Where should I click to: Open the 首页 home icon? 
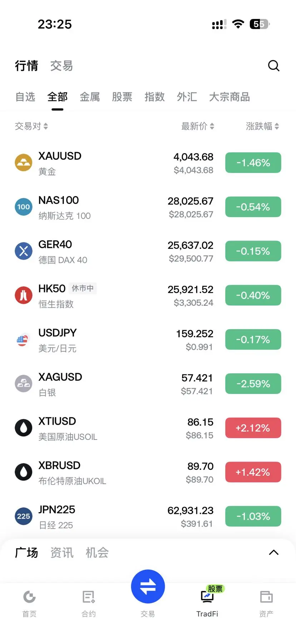(x=29, y=597)
